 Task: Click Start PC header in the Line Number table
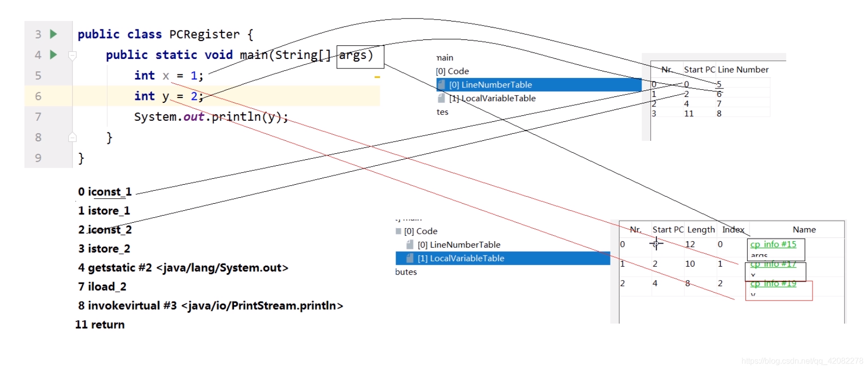699,69
